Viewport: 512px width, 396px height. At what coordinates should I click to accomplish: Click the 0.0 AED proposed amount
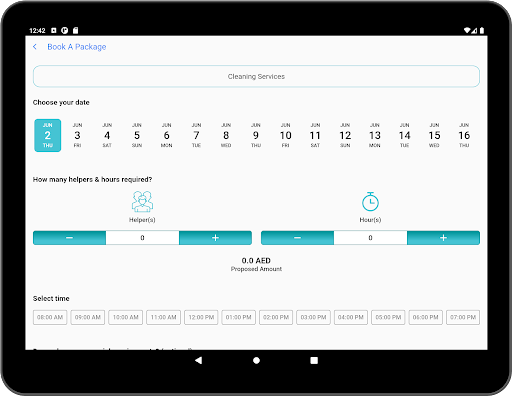(256, 260)
